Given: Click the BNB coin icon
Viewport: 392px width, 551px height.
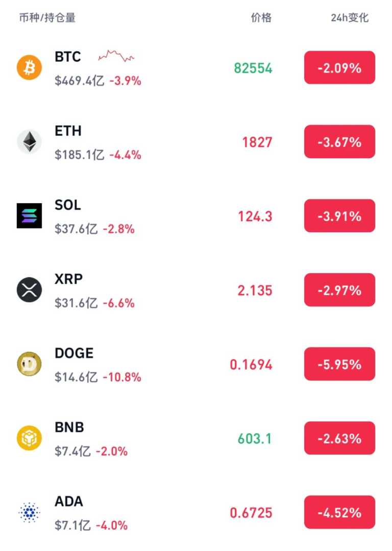Looking at the screenshot, I should pos(29,438).
